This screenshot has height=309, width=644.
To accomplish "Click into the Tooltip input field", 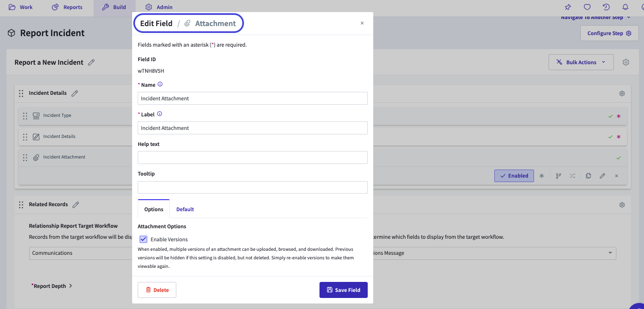I will coord(253,187).
